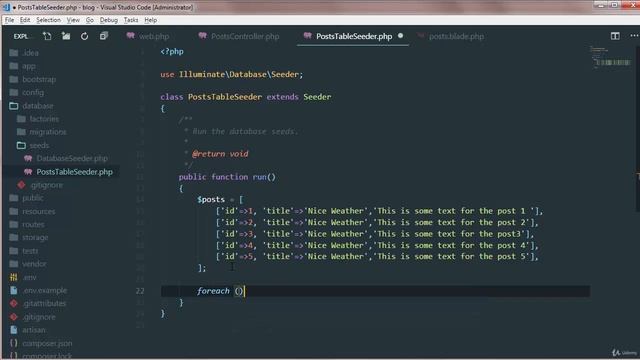Click the Split Editor icon
The width and height of the screenshot is (640, 360).
(x=615, y=36)
